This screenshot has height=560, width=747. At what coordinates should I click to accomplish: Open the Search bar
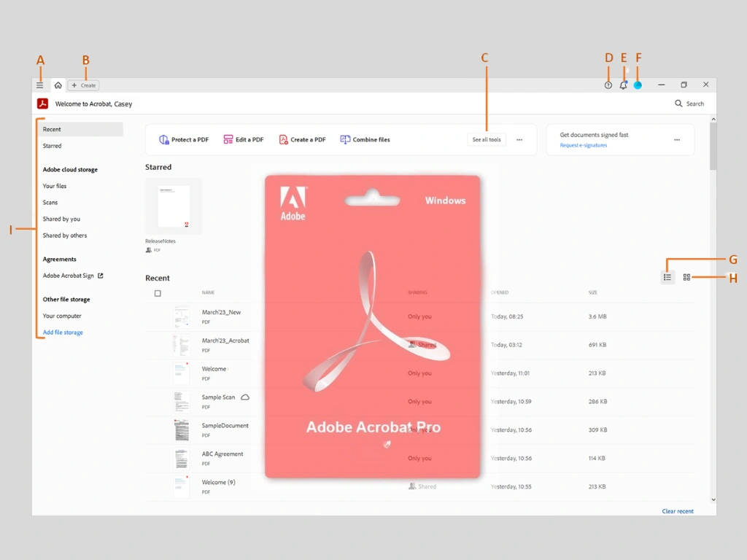(689, 104)
